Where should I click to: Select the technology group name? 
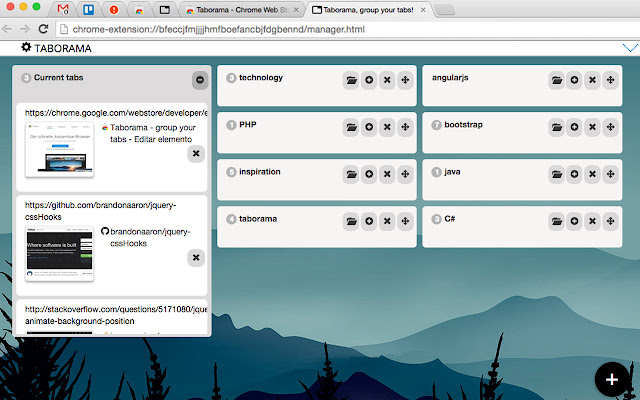click(x=261, y=78)
